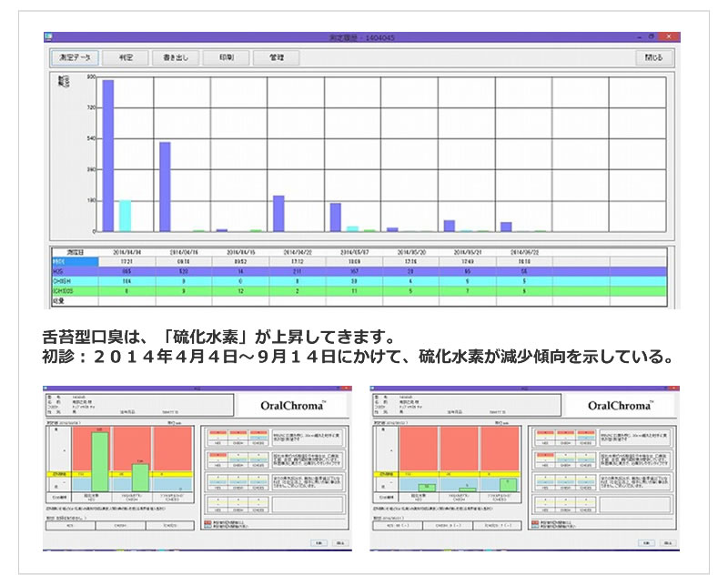Click the 判定 (judgment) toolbar button
728x585 pixels.
[123, 56]
